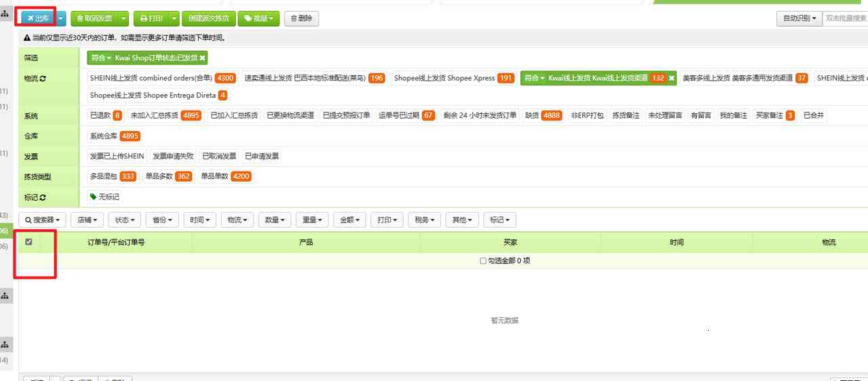868x381 pixels.
Task: Select Shopee Entrega Direta logistics filter
Action: (158, 96)
